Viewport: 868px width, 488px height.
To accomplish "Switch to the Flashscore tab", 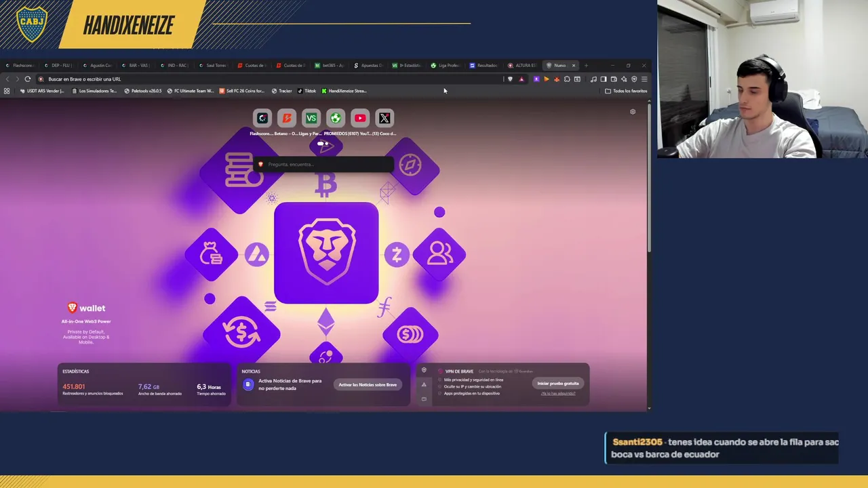I will (20, 66).
